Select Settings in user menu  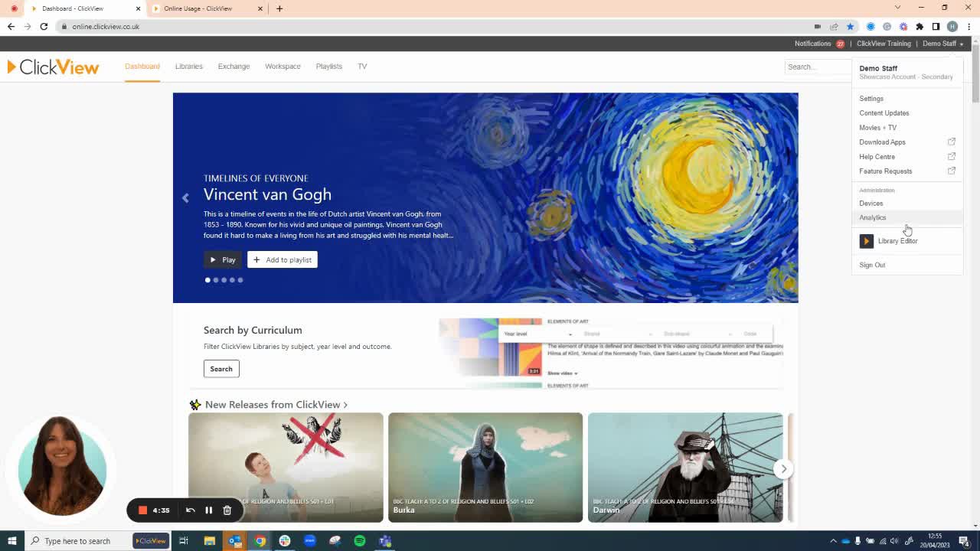[x=871, y=99]
